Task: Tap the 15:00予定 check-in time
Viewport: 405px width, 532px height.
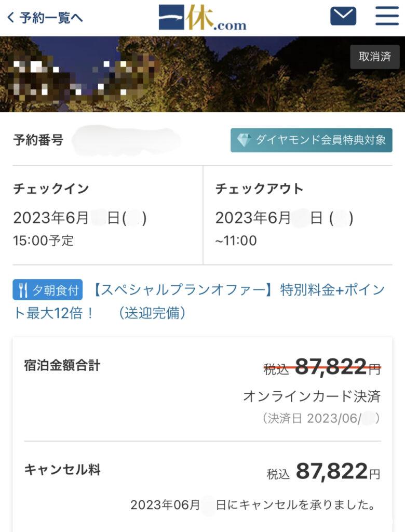Action: click(x=44, y=241)
